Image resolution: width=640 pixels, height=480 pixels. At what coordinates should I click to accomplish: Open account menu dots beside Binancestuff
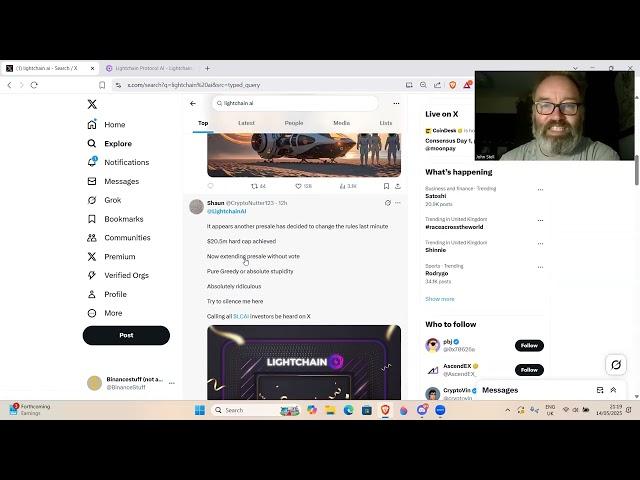(172, 383)
